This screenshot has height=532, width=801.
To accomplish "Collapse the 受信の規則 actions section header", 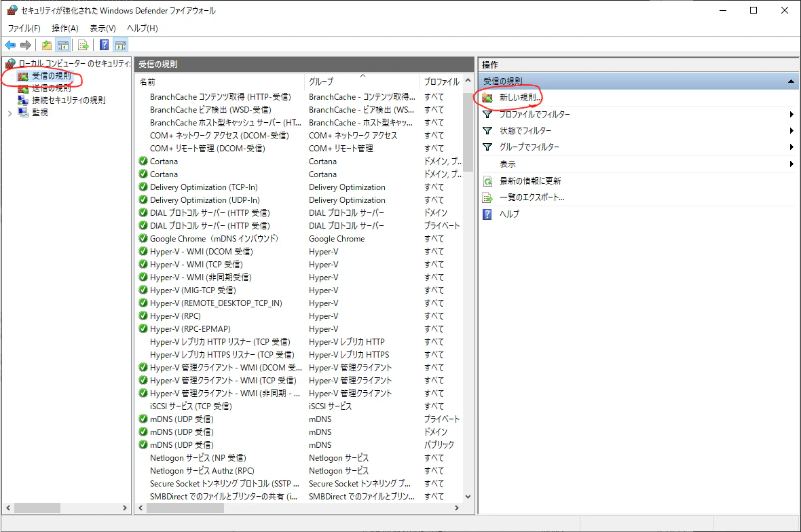I will click(791, 81).
